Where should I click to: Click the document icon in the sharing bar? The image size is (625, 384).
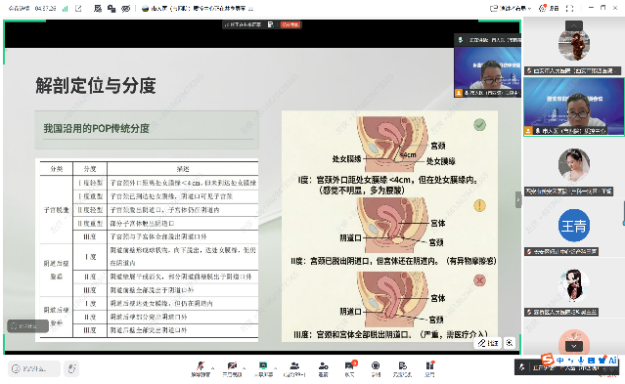[271, 25]
